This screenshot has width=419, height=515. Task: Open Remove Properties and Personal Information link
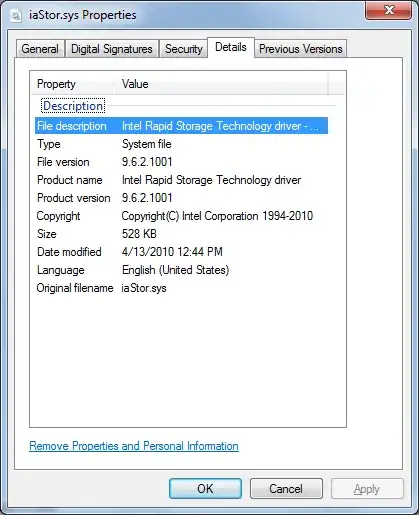click(x=134, y=446)
